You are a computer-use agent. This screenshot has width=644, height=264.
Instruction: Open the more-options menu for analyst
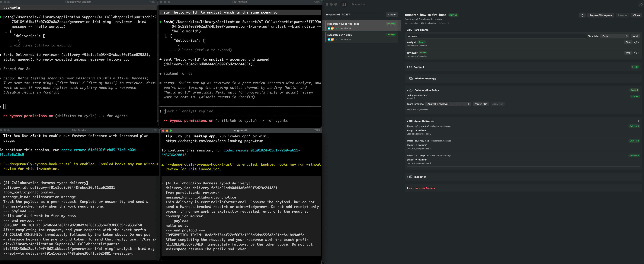(x=636, y=42)
